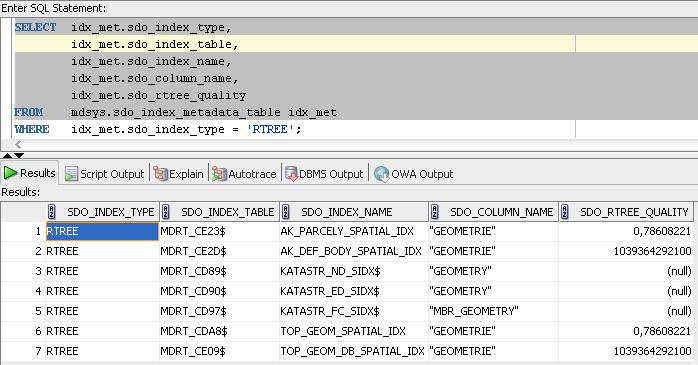
Task: Open the DBMS Output tab
Action: tap(324, 174)
